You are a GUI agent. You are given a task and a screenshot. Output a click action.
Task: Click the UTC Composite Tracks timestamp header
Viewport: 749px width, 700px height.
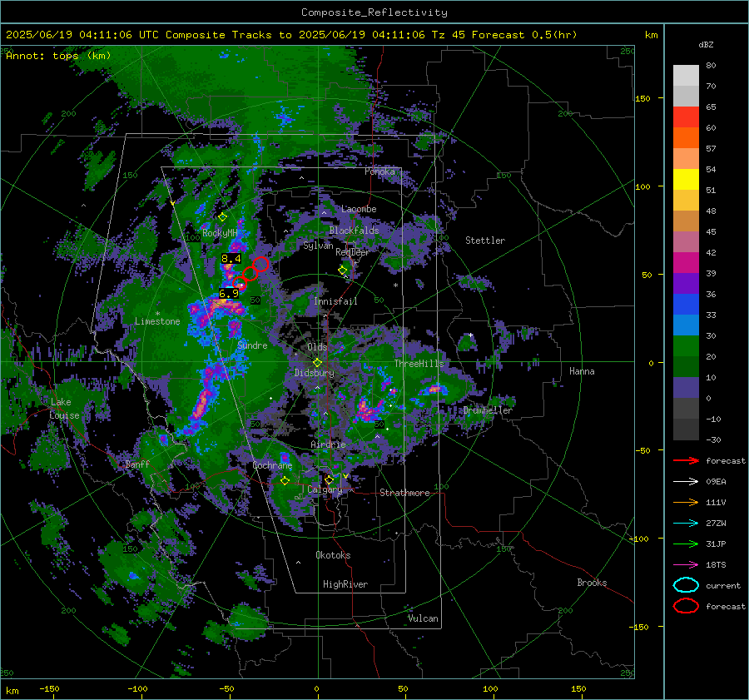coord(291,35)
